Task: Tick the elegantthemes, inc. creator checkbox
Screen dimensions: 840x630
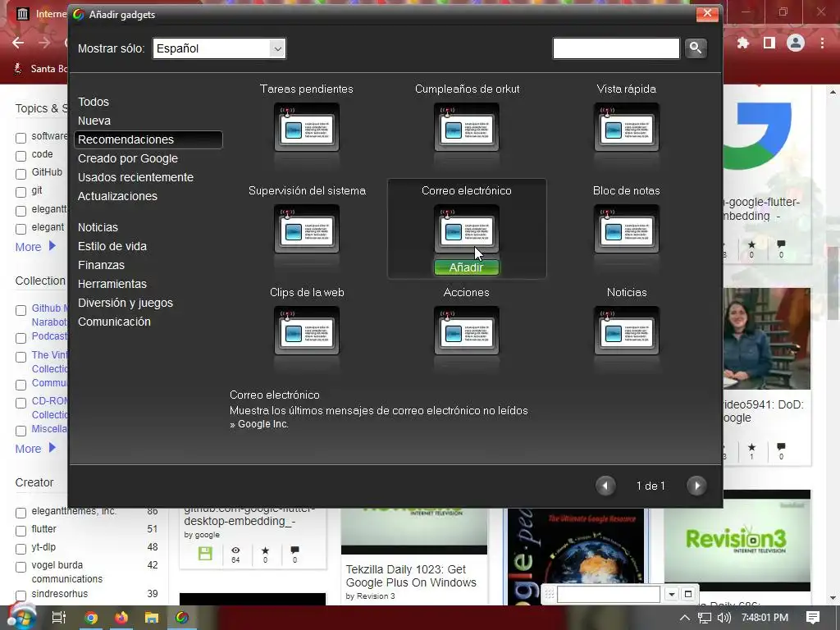Action: (21, 513)
